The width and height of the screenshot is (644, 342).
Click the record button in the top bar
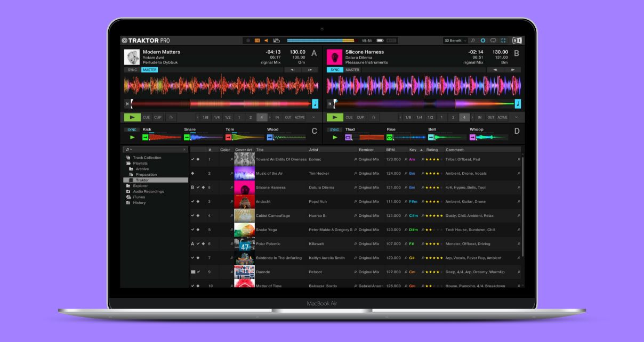[x=247, y=39]
